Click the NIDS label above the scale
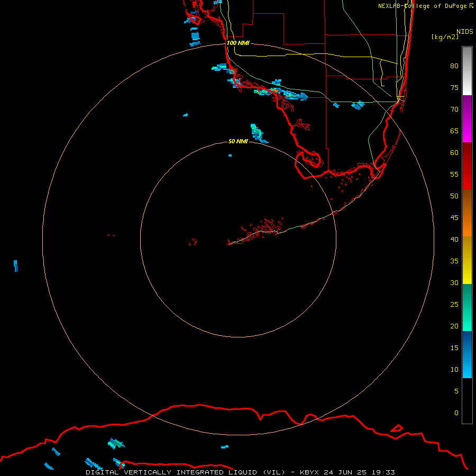476x476 pixels. click(x=465, y=32)
